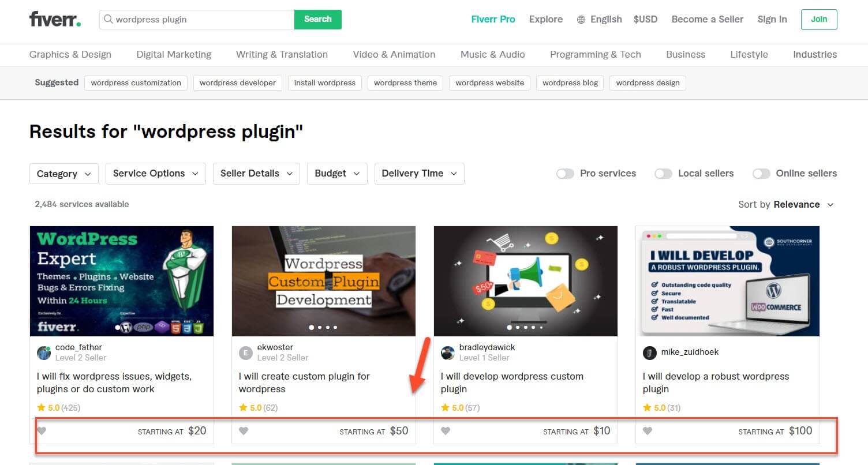868x465 pixels.
Task: Open the Budget filter dropdown
Action: click(337, 174)
